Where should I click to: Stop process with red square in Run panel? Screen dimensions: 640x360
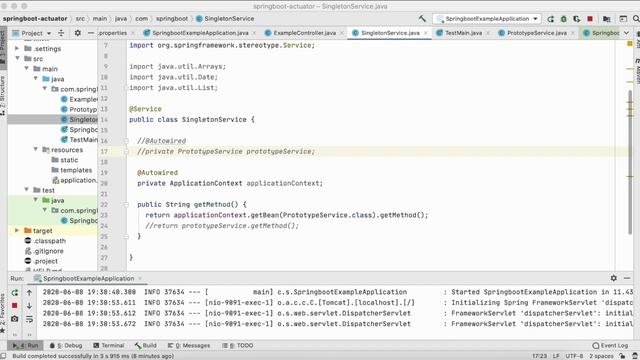click(15, 305)
